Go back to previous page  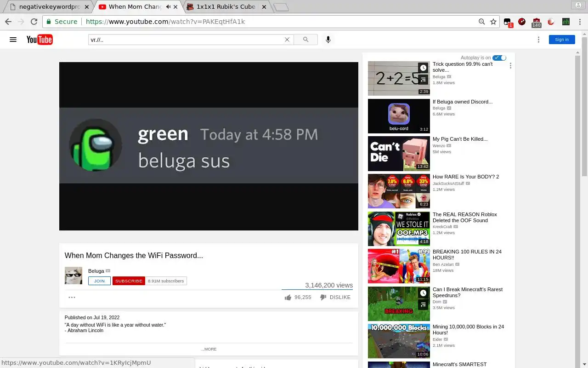8,22
